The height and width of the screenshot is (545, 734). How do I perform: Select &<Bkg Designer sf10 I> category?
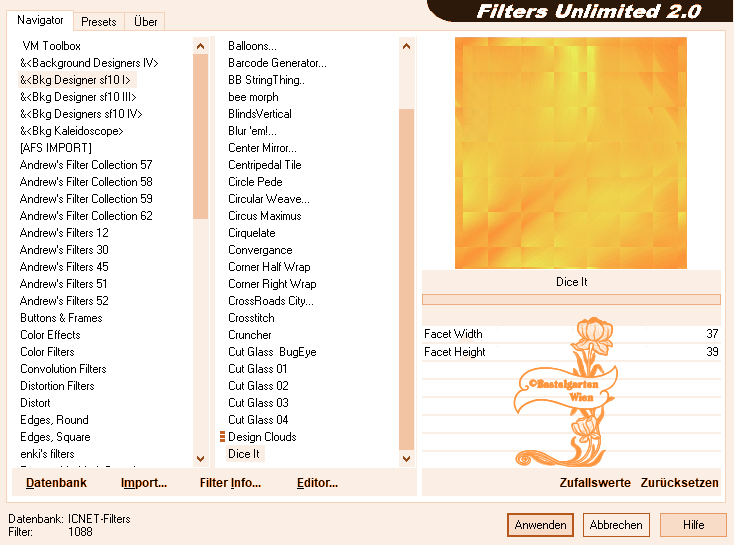click(75, 80)
